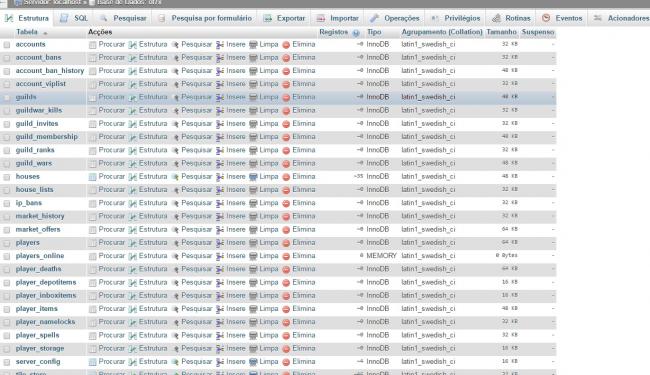Click Elimina icon for ip_bans
650x375 pixels.
coord(286,203)
